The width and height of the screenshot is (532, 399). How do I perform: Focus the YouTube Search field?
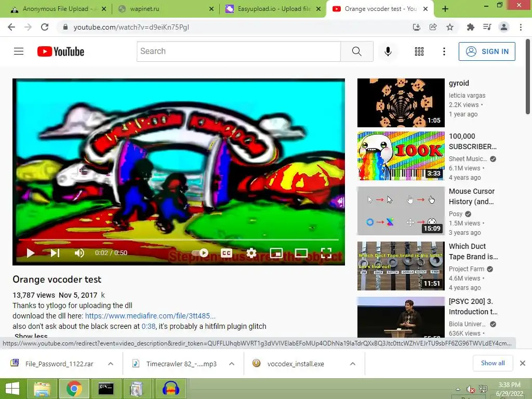pyautogui.click(x=238, y=51)
